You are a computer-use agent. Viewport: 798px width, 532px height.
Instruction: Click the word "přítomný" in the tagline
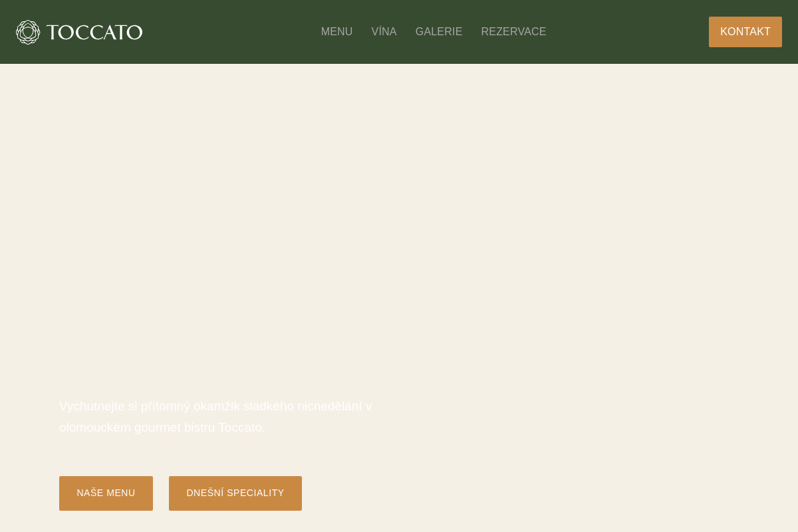(165, 406)
